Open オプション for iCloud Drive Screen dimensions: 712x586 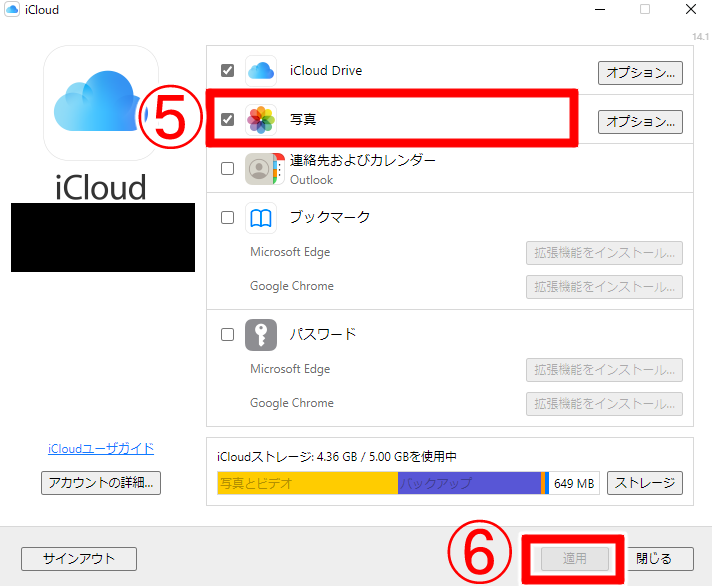coord(640,73)
